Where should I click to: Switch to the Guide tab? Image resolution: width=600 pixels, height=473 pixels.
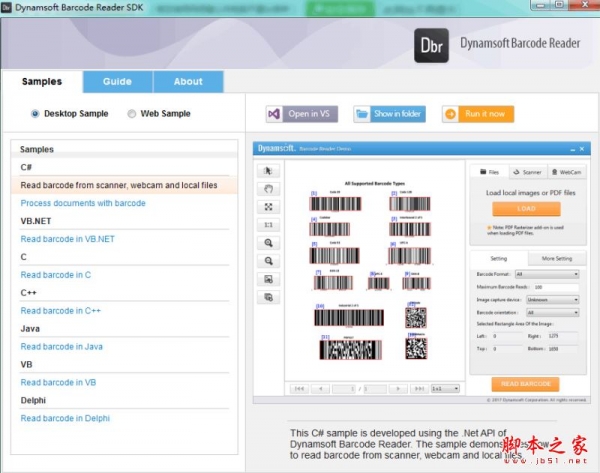tap(117, 82)
